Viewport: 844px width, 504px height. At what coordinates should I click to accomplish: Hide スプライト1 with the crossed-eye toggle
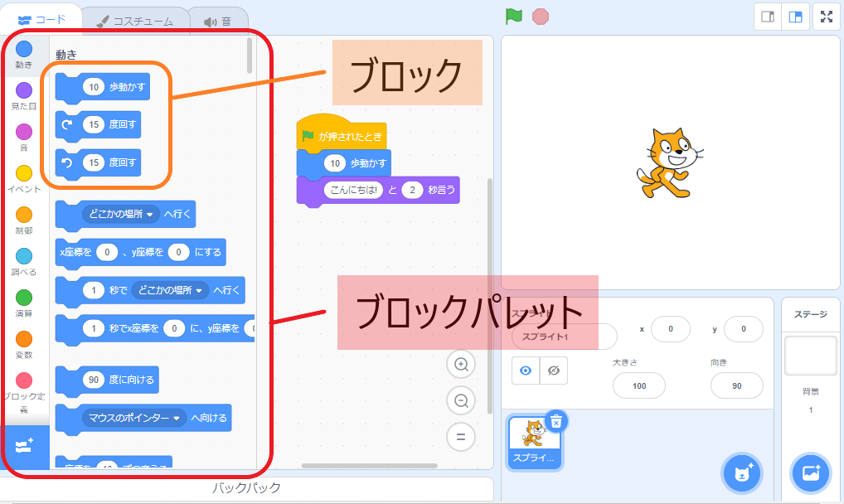(553, 370)
